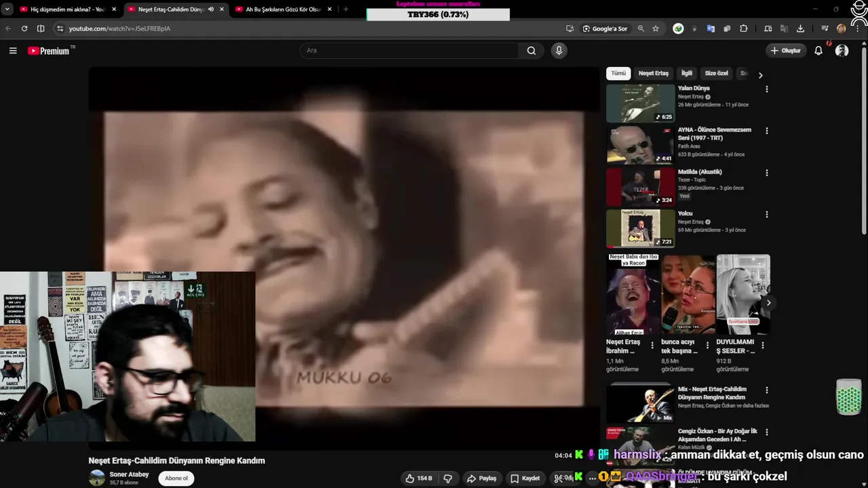Viewport: 868px width, 488px height.
Task: Open the browser Extensions puzzle icon
Action: [744, 28]
